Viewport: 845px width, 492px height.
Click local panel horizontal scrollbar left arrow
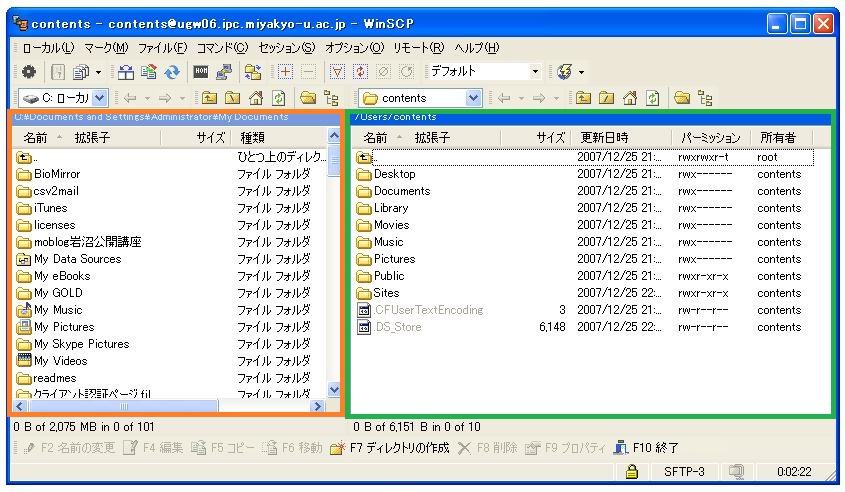click(19, 406)
